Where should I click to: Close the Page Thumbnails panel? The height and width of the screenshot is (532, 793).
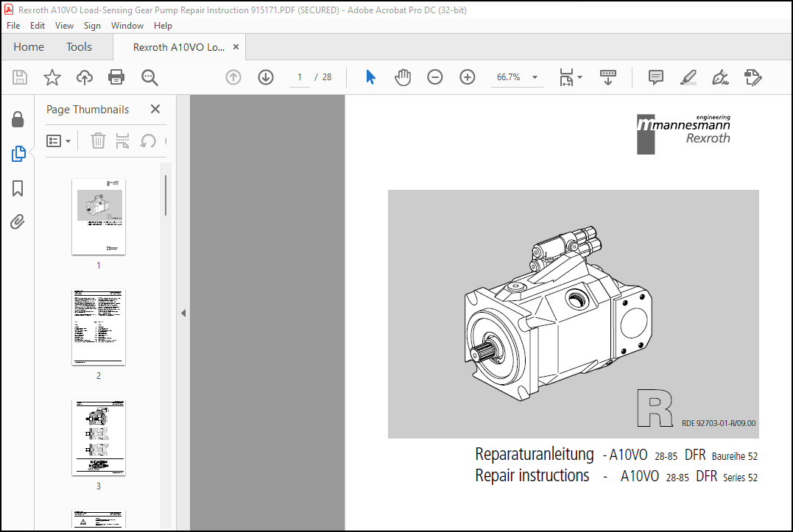tap(155, 109)
